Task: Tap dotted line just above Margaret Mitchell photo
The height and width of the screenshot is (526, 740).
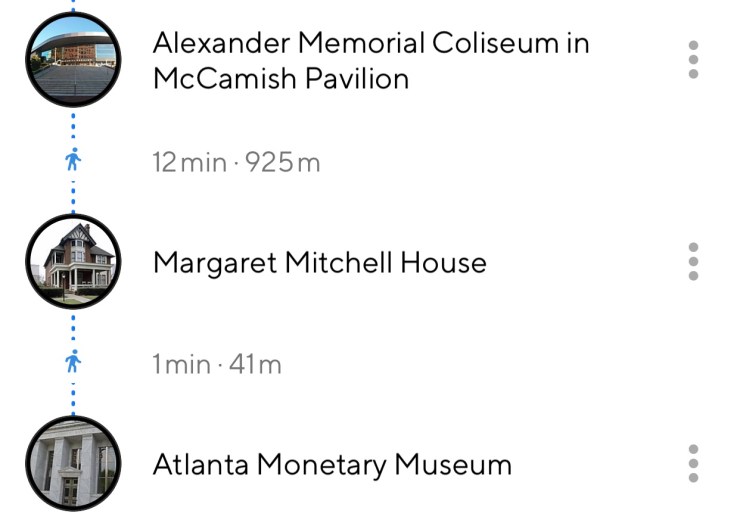Action: [x=72, y=200]
